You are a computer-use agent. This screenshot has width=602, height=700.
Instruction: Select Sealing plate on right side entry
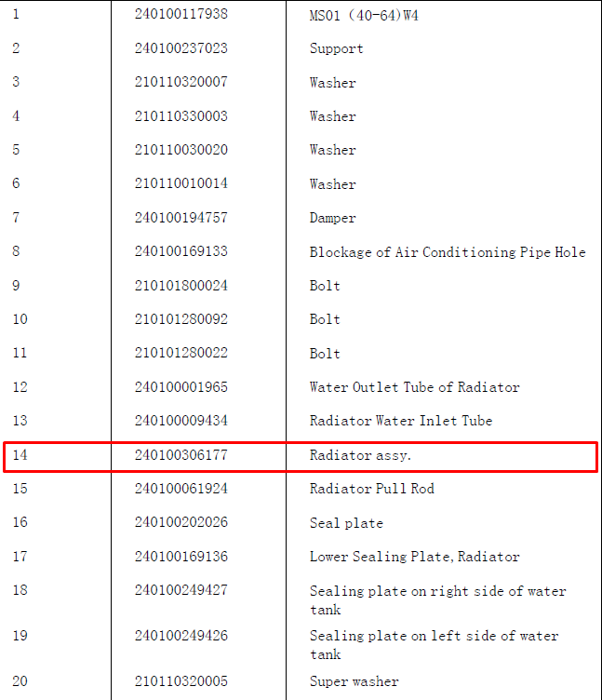438,600
